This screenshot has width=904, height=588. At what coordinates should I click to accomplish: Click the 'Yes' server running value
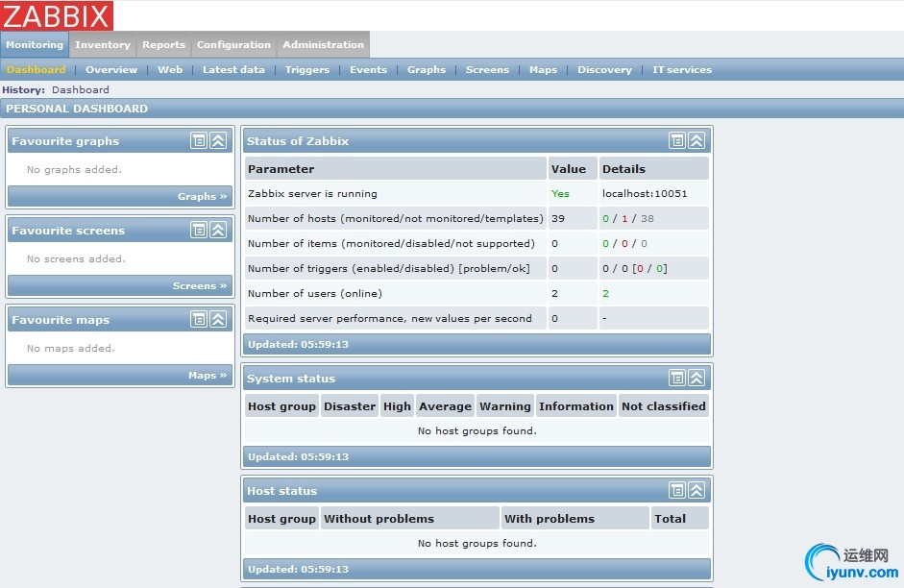[560, 194]
